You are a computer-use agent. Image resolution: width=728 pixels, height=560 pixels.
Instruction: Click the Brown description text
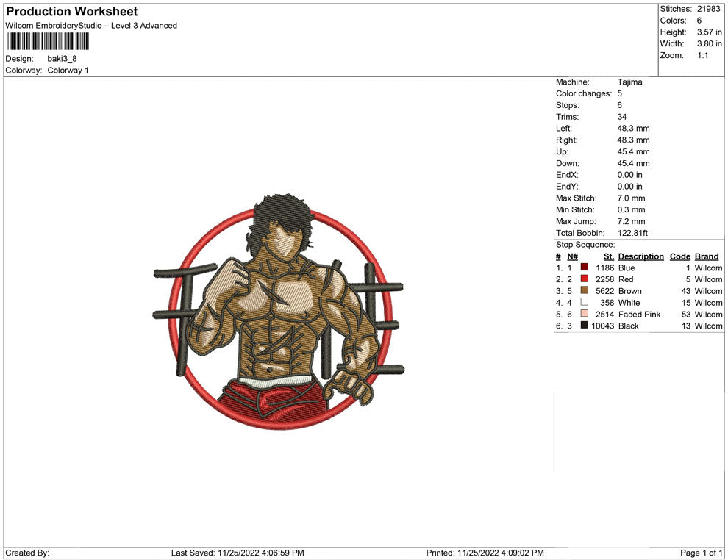[630, 291]
